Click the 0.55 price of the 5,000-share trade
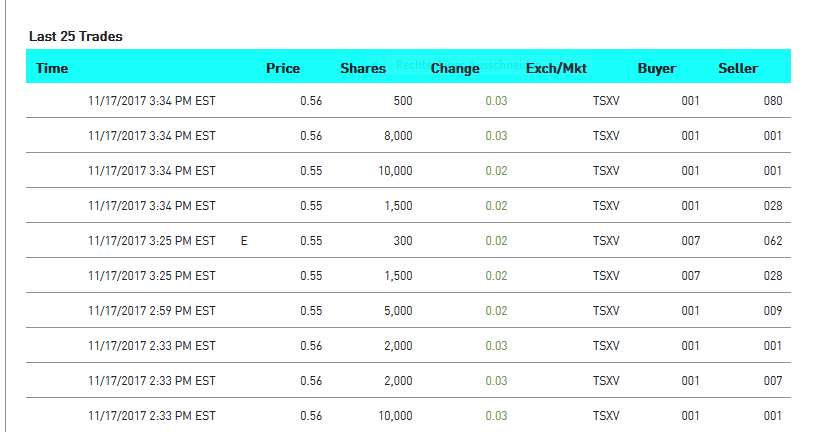 311,311
